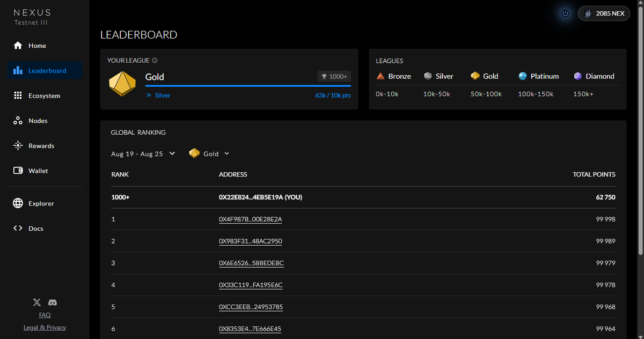Click the Nodes icon in sidebar

click(18, 121)
